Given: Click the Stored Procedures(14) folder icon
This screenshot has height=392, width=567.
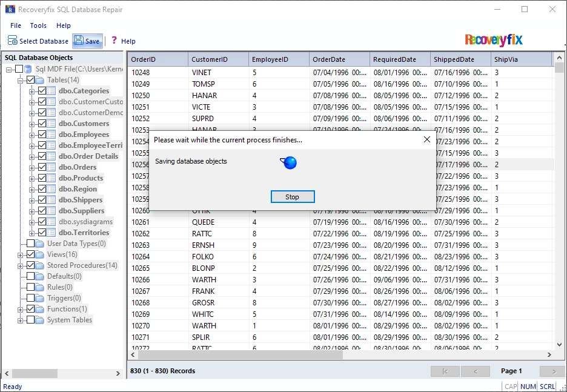Looking at the screenshot, I should coord(40,265).
